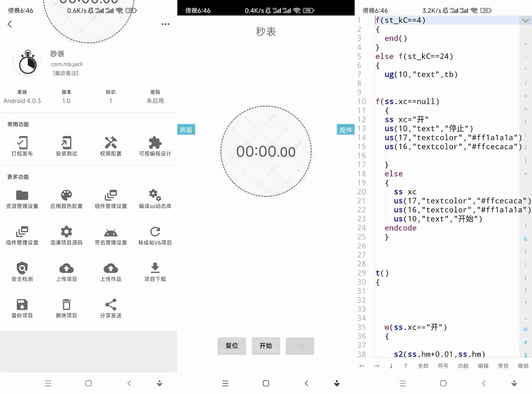
Task: Open the three-dot more options menu
Action: coord(165,24)
